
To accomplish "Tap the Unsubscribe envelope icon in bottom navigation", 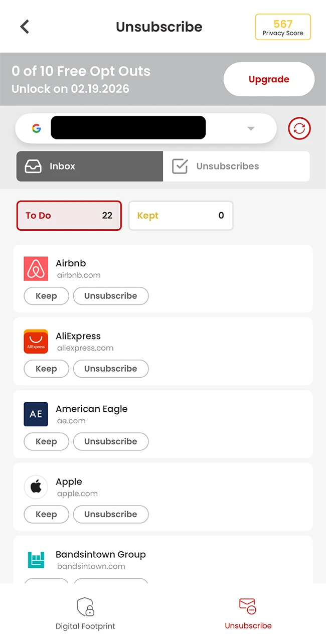I will [248, 606].
